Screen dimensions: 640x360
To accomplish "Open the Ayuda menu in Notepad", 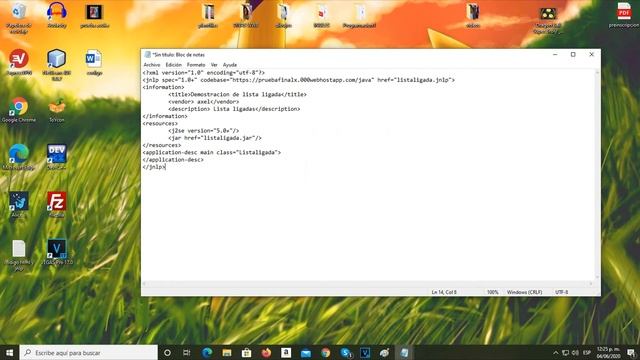I will click(230, 65).
